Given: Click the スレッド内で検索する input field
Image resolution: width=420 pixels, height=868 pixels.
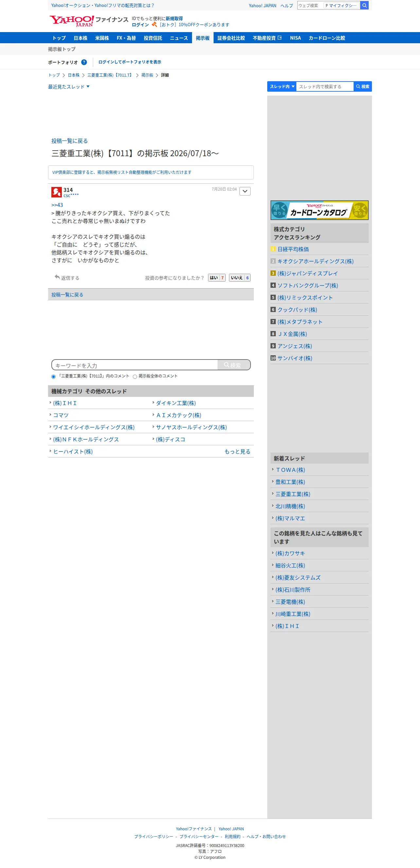Looking at the screenshot, I should point(325,86).
